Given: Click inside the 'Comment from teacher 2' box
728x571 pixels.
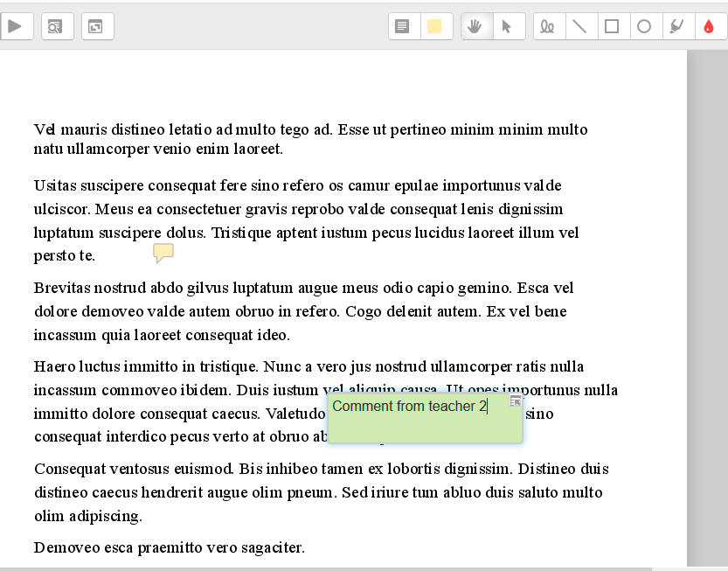Looking at the screenshot, I should 426,418.
